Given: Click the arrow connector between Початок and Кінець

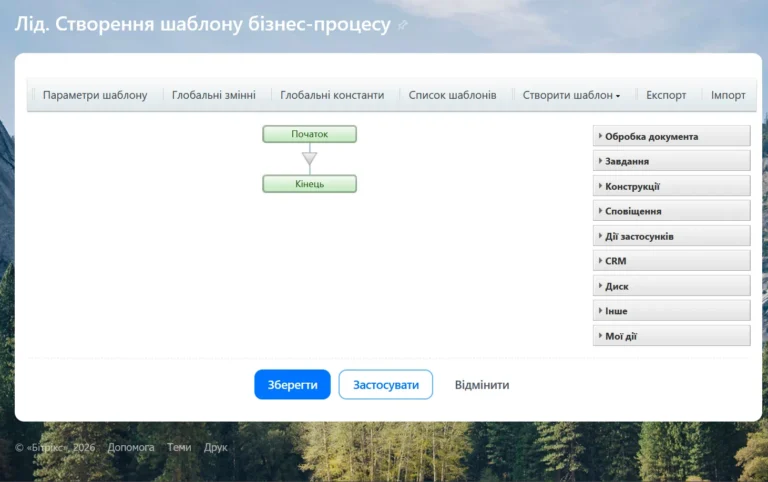Looking at the screenshot, I should tap(310, 158).
